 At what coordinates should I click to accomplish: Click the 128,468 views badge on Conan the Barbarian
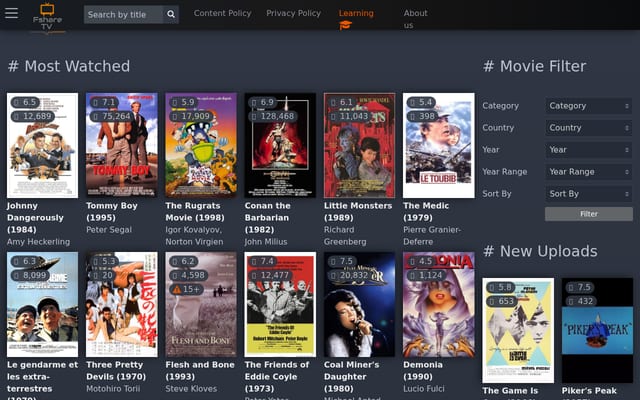[x=273, y=116]
